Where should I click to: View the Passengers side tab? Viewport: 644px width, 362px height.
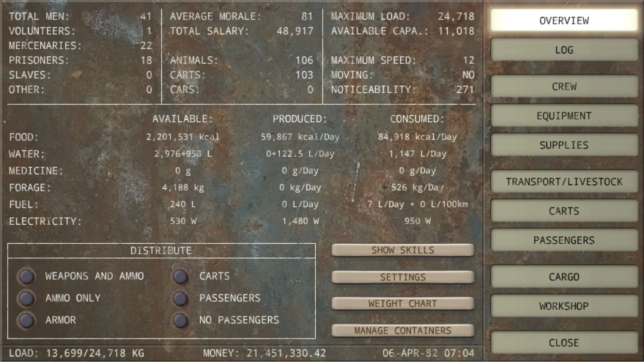point(564,240)
